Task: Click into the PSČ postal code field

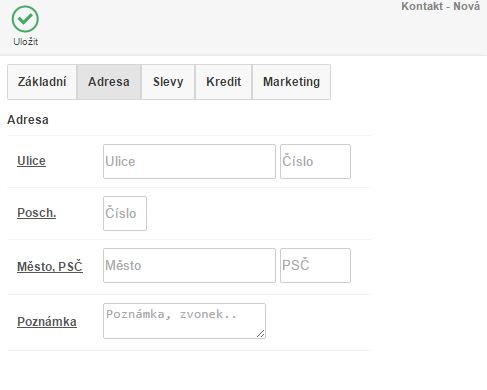Action: point(315,265)
